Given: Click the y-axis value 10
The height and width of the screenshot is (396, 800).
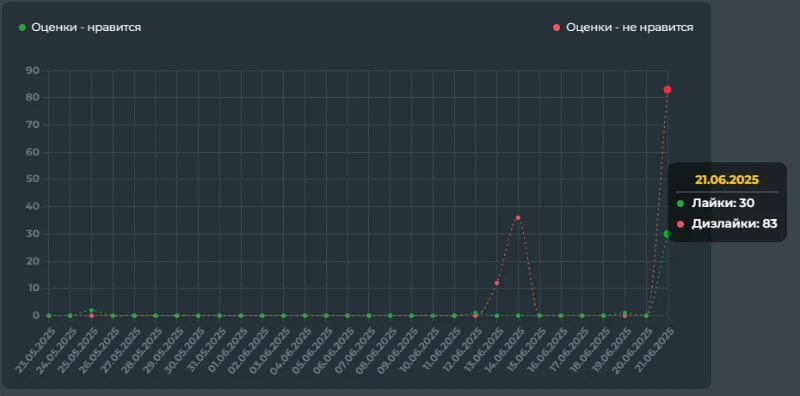Looking at the screenshot, I should pos(33,288).
